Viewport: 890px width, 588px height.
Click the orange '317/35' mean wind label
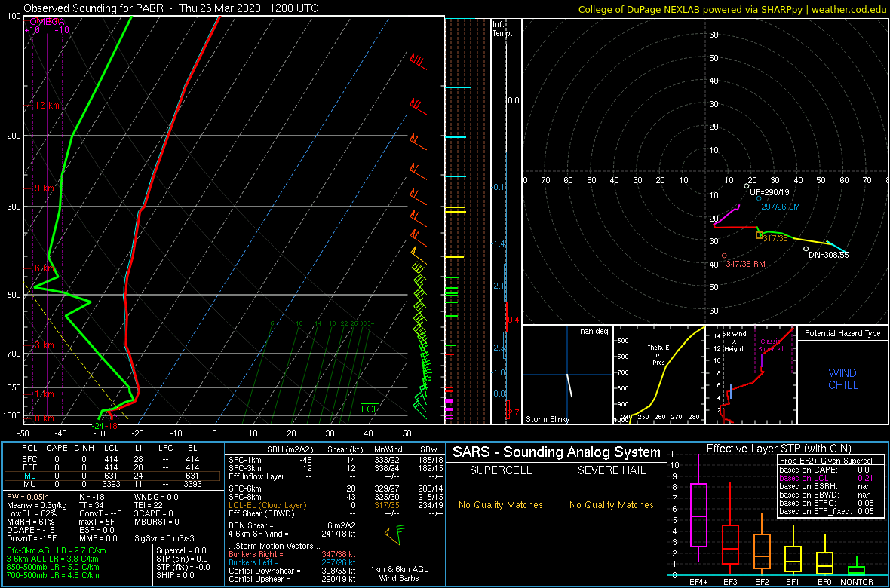click(775, 238)
